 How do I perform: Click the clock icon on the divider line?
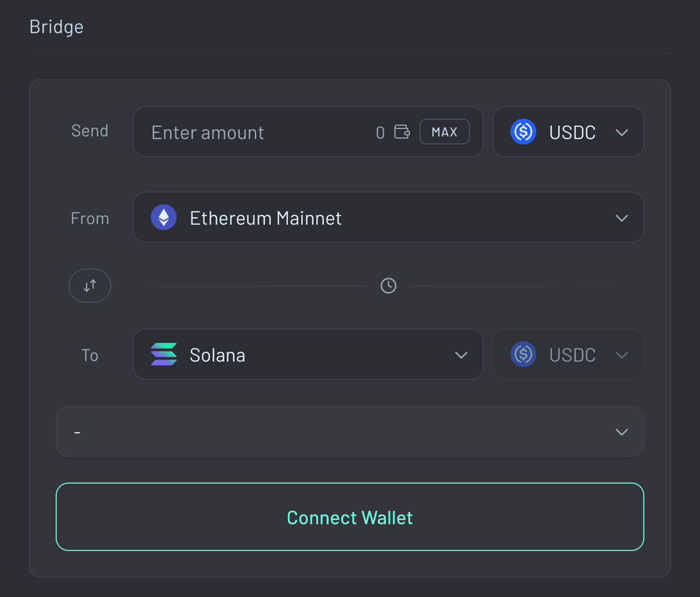(389, 286)
